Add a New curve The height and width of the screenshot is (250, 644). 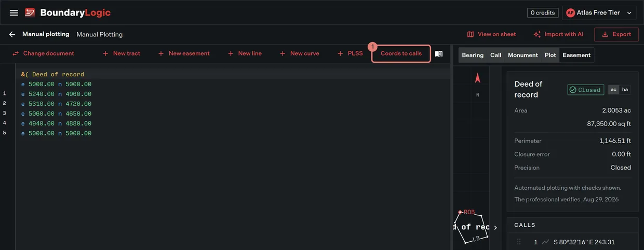pos(299,53)
